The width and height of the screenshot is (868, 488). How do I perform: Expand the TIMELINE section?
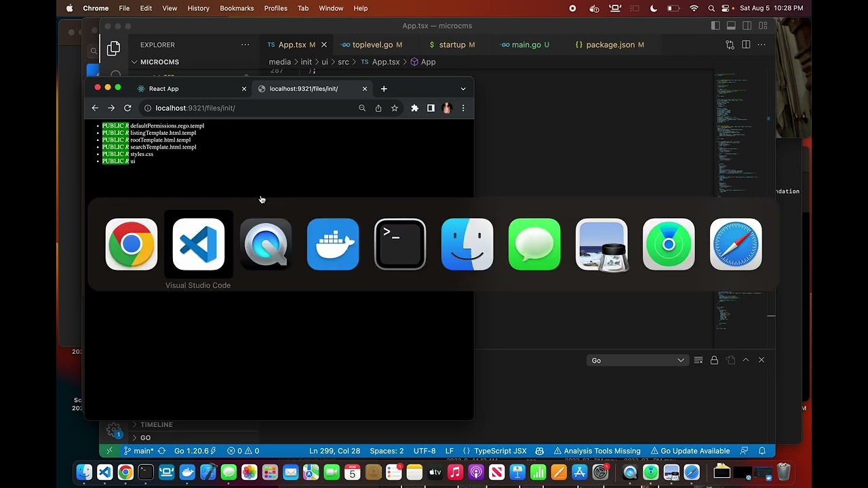pos(157,424)
